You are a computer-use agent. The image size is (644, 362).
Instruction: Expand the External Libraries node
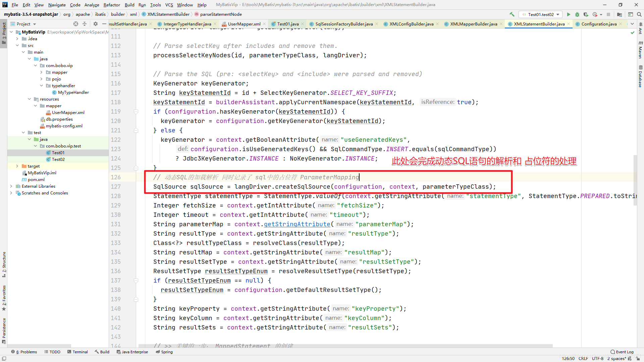click(x=11, y=186)
